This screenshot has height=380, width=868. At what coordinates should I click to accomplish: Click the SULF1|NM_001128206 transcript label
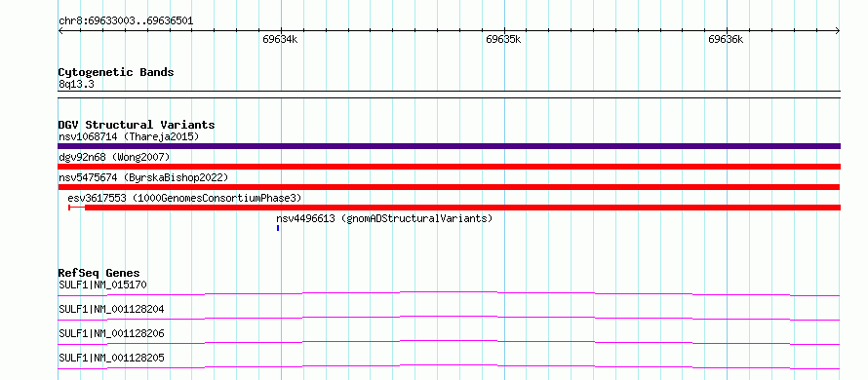coord(111,333)
